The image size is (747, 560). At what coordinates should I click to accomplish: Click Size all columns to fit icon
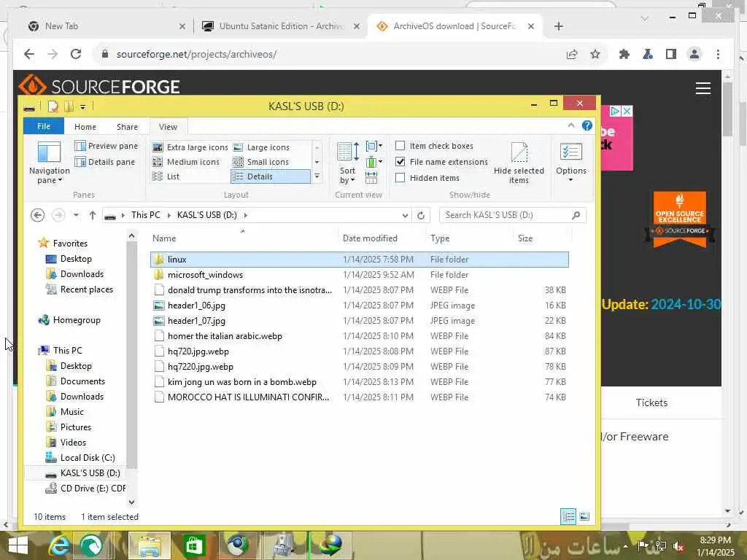click(371, 178)
